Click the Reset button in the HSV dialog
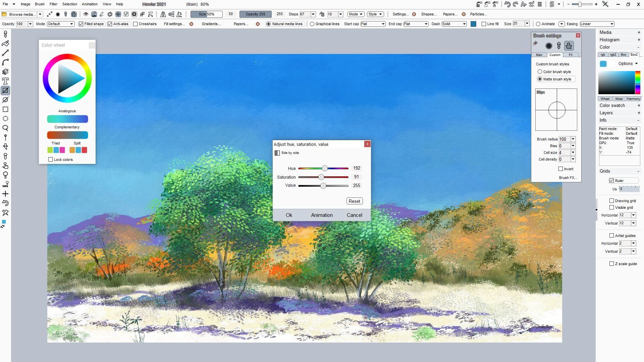This screenshot has height=362, width=644. (x=354, y=201)
